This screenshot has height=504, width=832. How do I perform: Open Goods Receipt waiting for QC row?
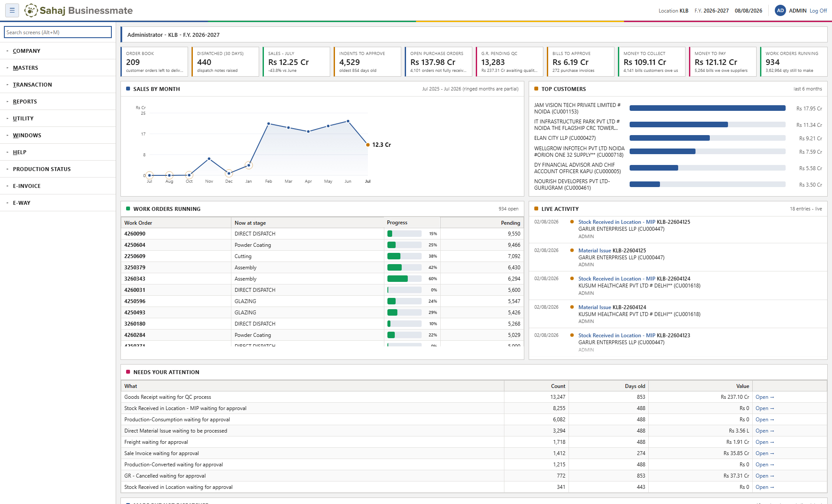[x=474, y=397]
